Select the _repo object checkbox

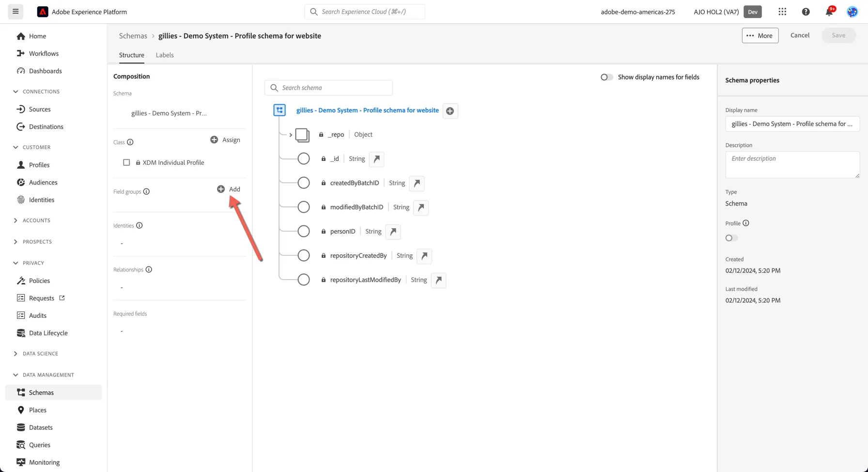[302, 135]
